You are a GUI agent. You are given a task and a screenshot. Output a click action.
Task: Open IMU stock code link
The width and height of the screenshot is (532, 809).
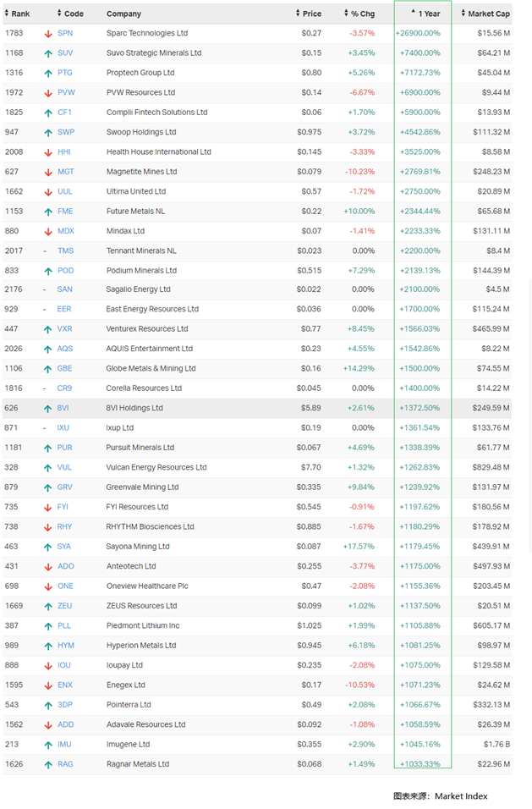[x=64, y=745]
